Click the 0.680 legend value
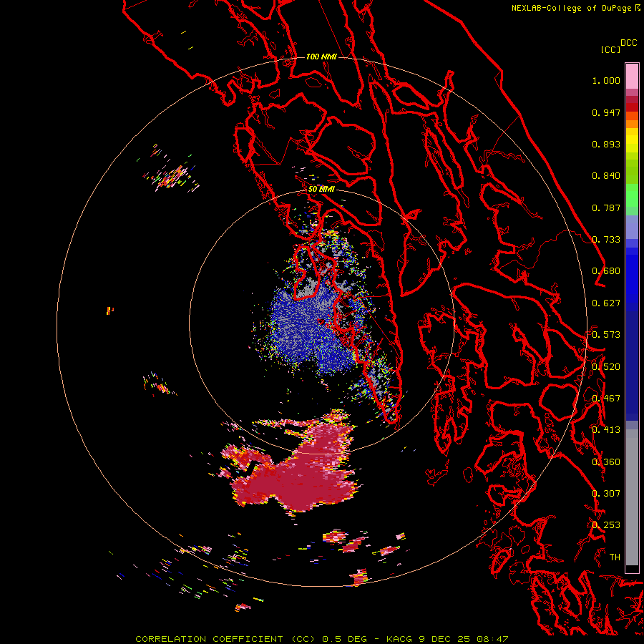The width and height of the screenshot is (644, 644). click(x=606, y=271)
